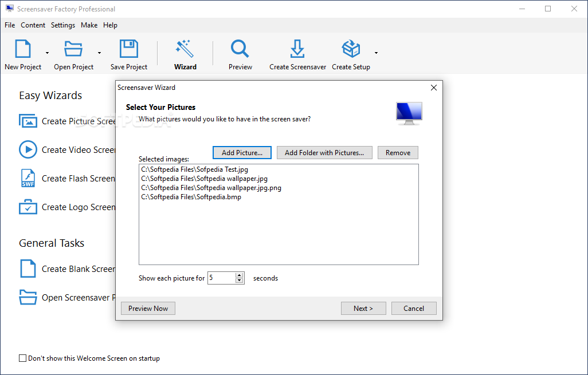Click the Create Flash Screensaver SWF icon
This screenshot has width=588, height=375.
click(28, 178)
